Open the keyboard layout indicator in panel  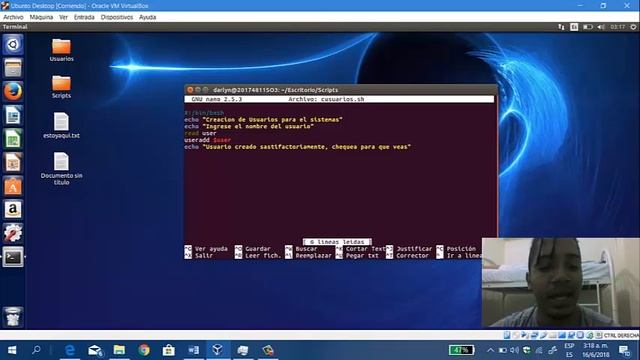[x=574, y=27]
